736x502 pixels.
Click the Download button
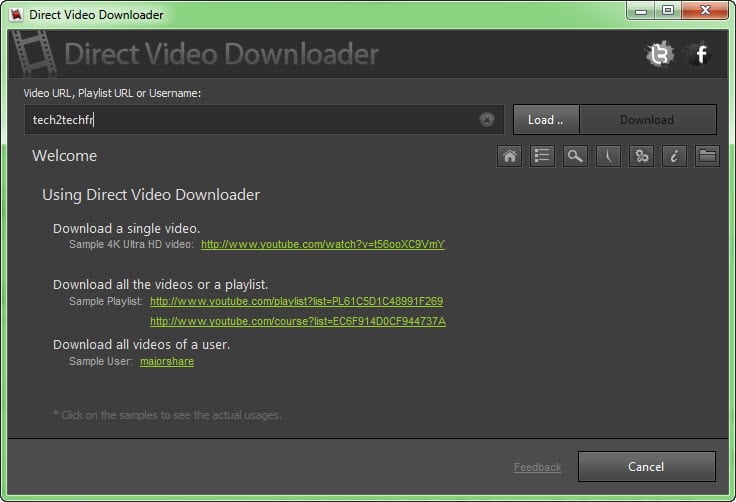[x=648, y=120]
